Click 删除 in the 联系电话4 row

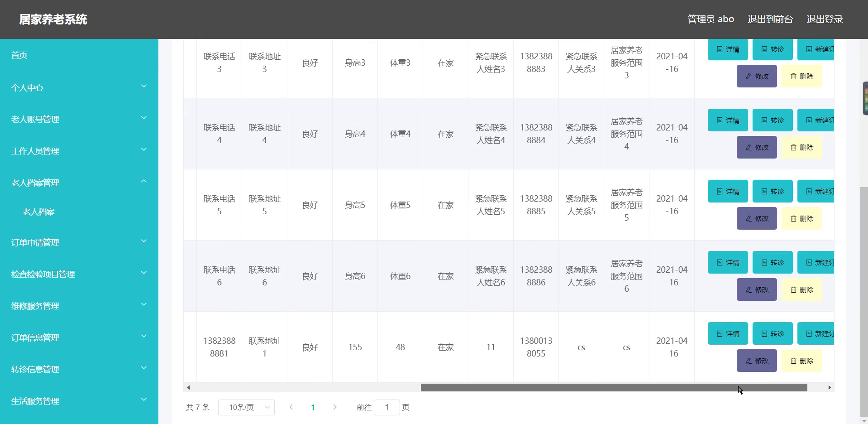click(801, 147)
